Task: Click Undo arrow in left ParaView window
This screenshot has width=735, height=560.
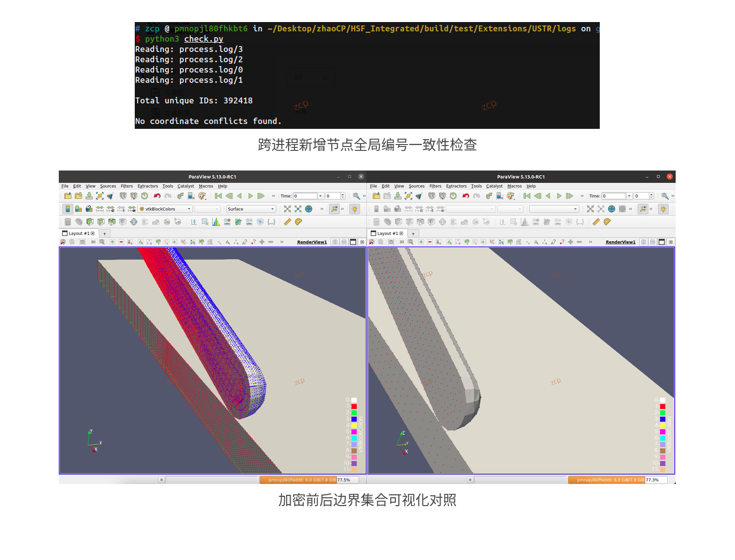Action: point(157,196)
